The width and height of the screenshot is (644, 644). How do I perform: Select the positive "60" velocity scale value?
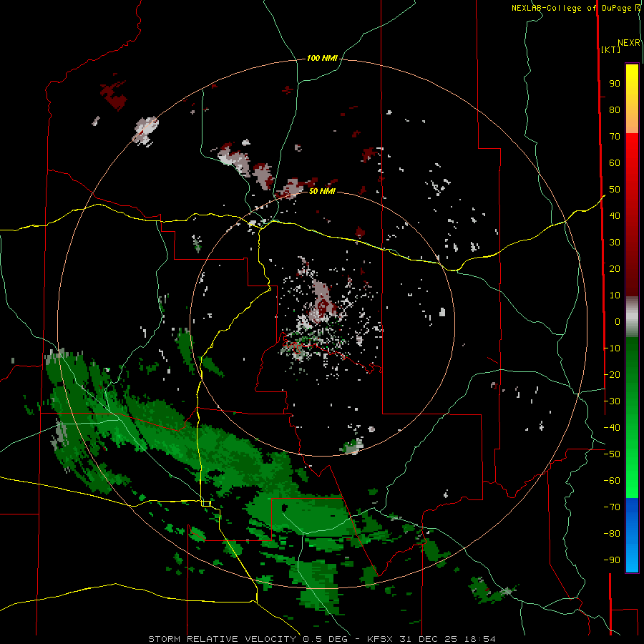(615, 163)
